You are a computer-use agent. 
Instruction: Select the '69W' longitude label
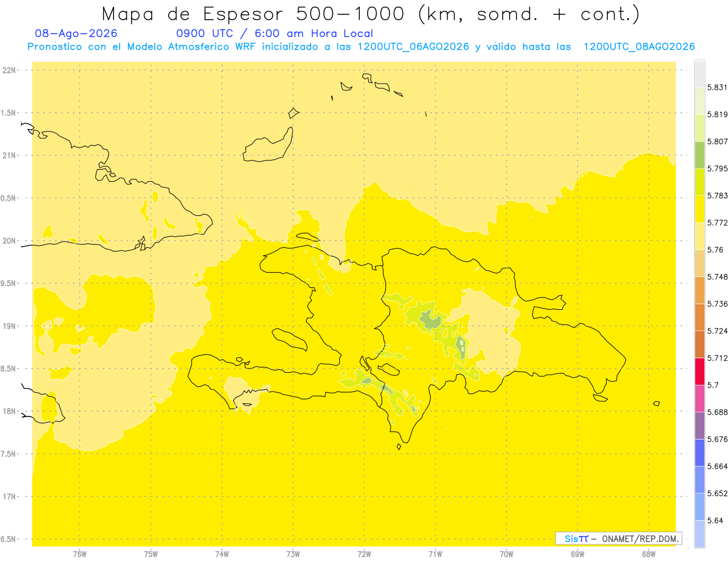578,554
